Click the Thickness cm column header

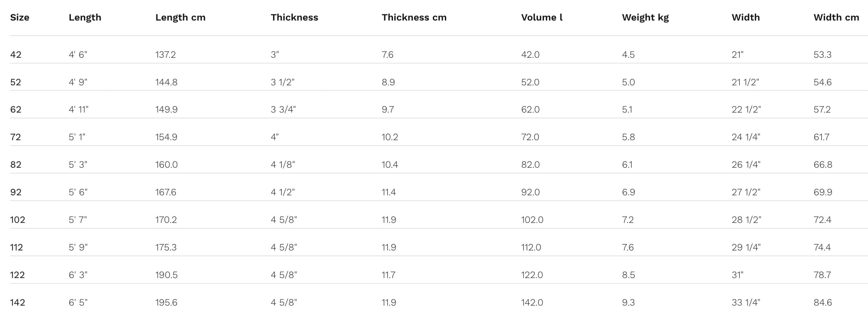pyautogui.click(x=414, y=17)
